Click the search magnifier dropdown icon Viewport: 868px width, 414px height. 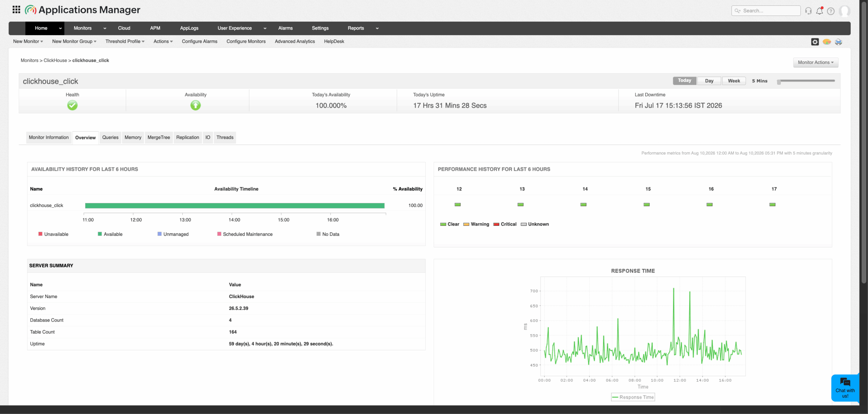(x=737, y=11)
